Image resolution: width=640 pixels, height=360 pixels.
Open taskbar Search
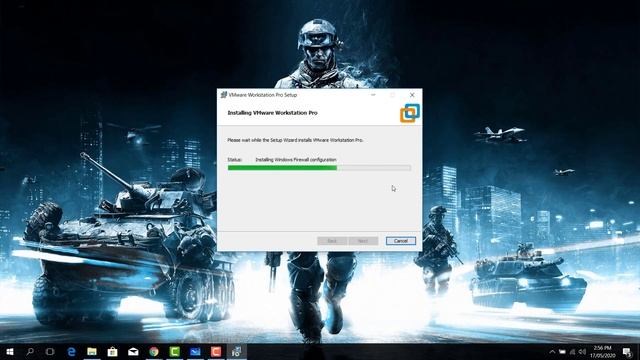(x=30, y=351)
